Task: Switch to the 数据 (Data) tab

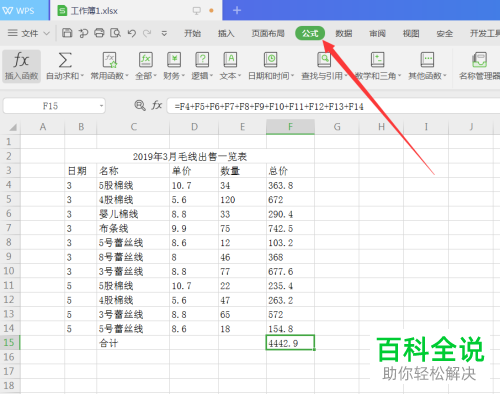Action: [344, 33]
